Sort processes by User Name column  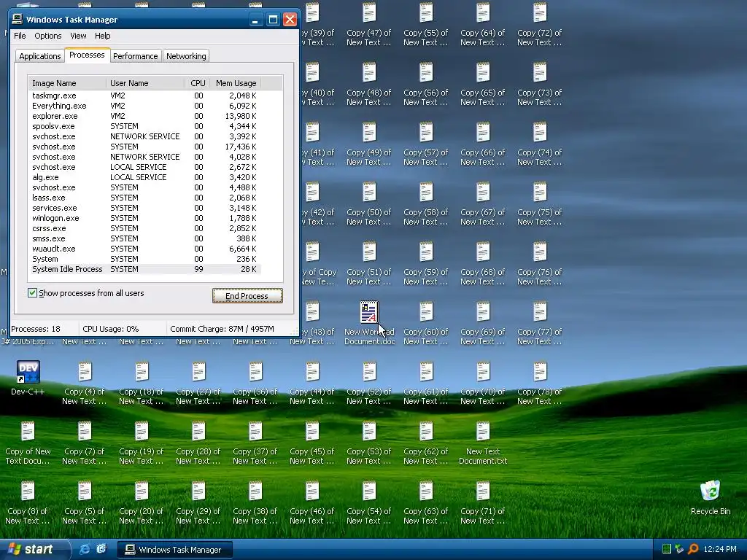pos(145,83)
